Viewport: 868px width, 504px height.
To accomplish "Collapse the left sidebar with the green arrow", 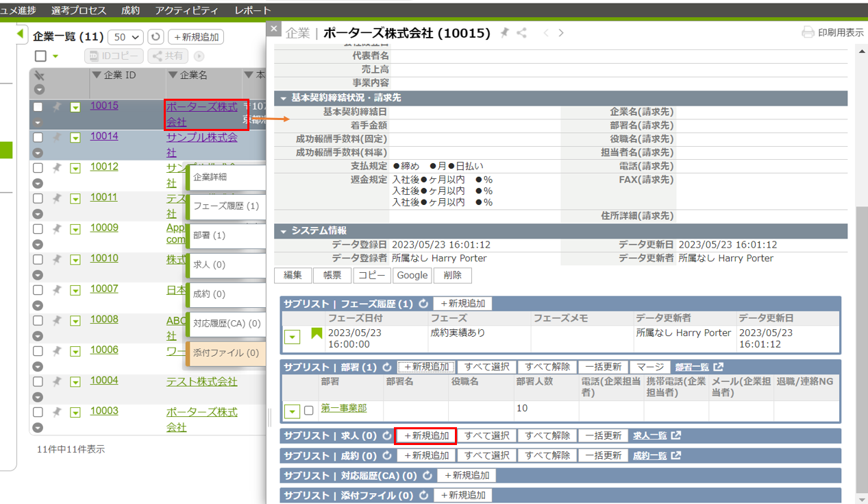I will point(21,34).
